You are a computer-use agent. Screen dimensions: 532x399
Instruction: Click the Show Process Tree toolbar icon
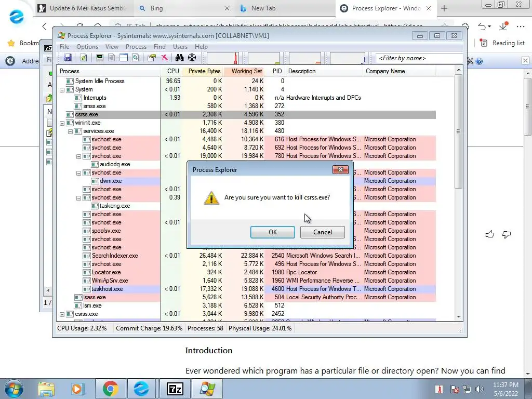tap(111, 58)
